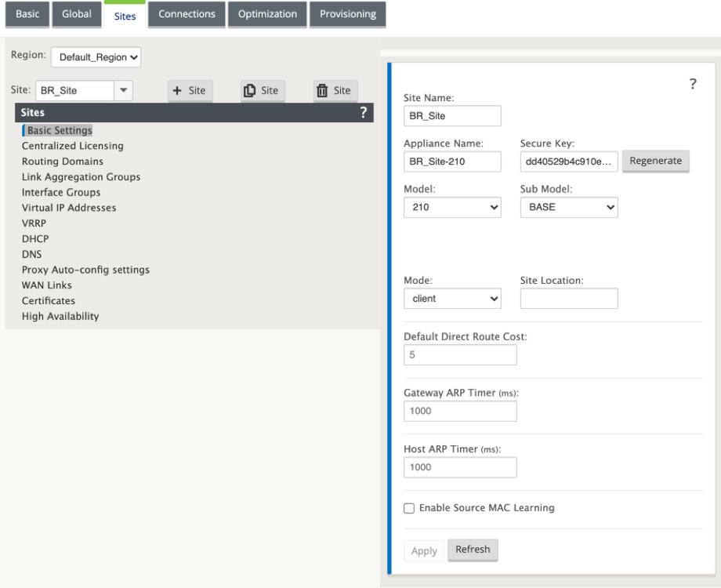Switch to the Basic tab

click(27, 14)
